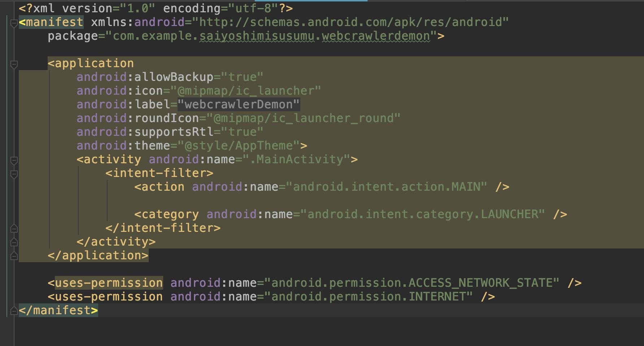
Task: Click the underlined webcrawlerdemon word in package
Action: tap(376, 36)
